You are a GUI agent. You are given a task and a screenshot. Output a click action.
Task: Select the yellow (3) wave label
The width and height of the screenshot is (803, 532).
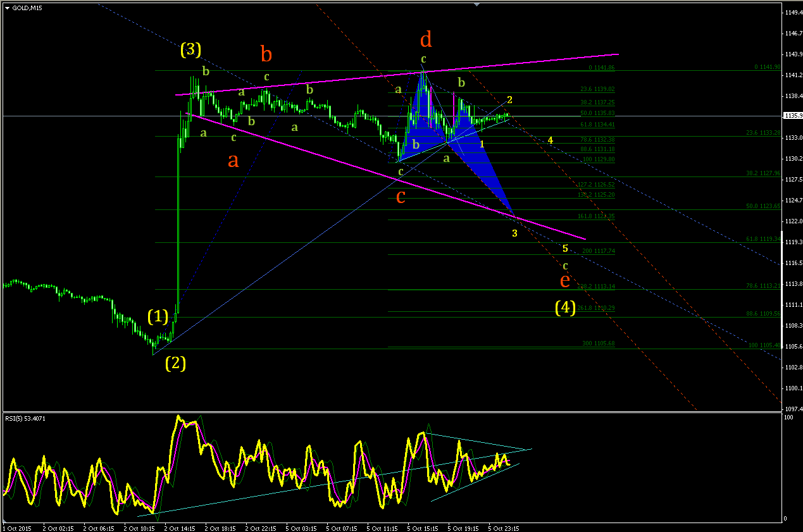click(x=190, y=49)
